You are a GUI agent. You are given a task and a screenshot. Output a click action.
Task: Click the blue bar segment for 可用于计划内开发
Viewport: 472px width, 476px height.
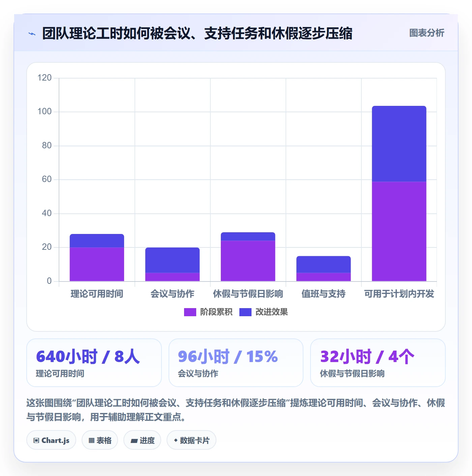point(399,144)
